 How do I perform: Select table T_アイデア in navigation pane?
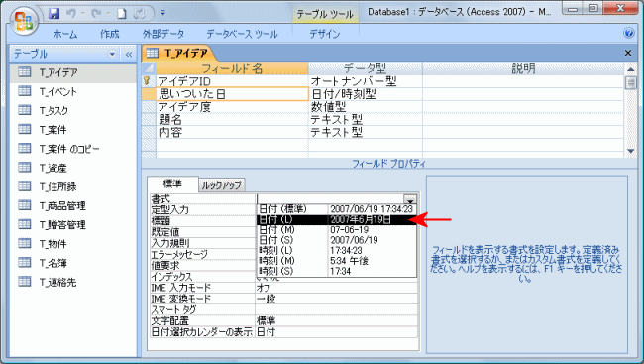point(73,72)
